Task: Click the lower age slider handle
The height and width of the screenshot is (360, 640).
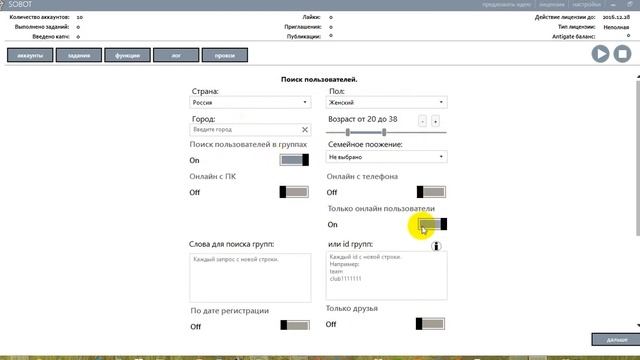Action: (x=348, y=132)
